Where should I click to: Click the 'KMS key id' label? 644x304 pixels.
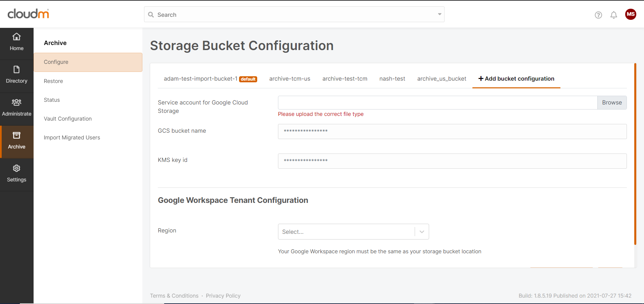[x=173, y=160]
